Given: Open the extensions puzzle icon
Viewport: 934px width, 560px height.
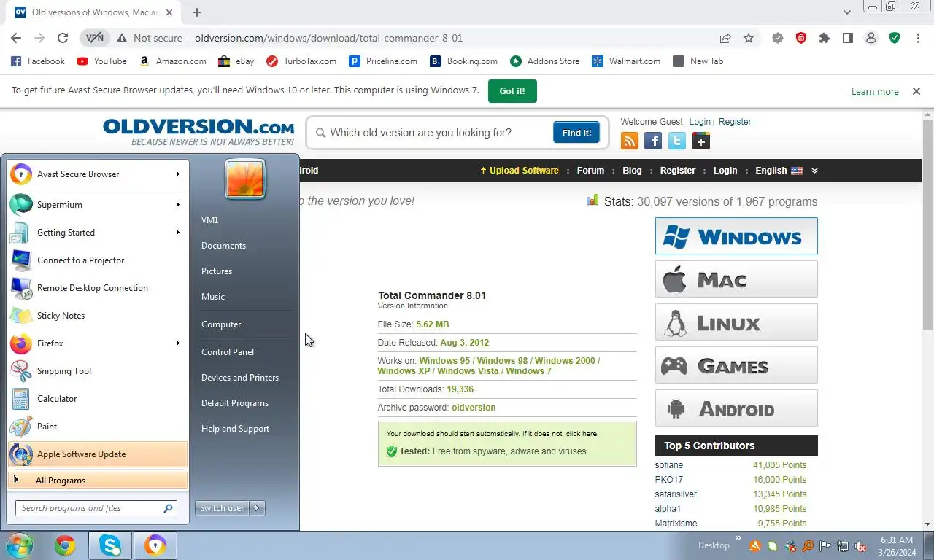Looking at the screenshot, I should pyautogui.click(x=825, y=38).
